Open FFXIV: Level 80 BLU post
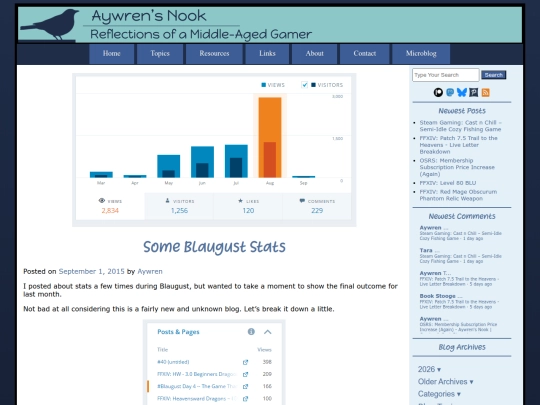Screen dimensions: 540x405 coord(448,183)
